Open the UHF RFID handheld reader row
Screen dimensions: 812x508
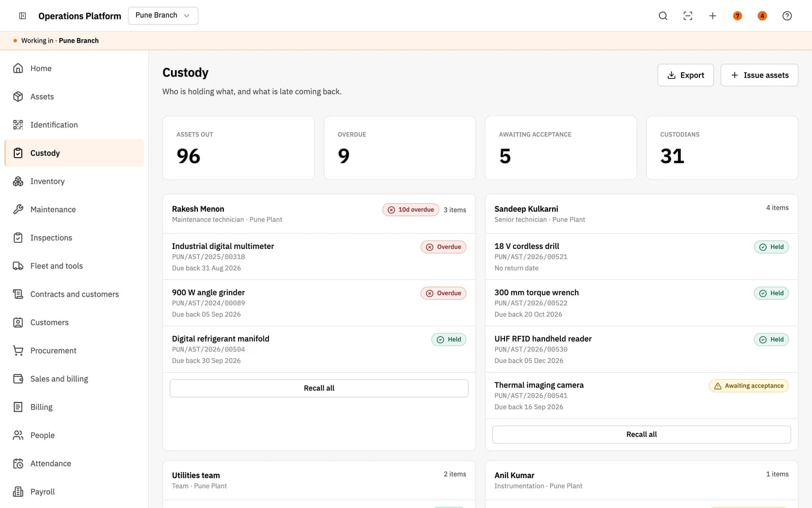click(x=641, y=349)
